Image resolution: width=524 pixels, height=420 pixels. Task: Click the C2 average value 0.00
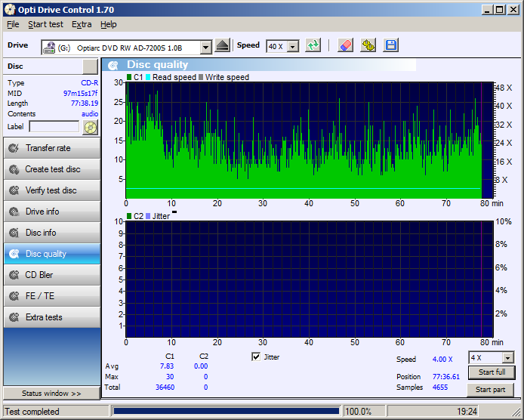click(201, 366)
